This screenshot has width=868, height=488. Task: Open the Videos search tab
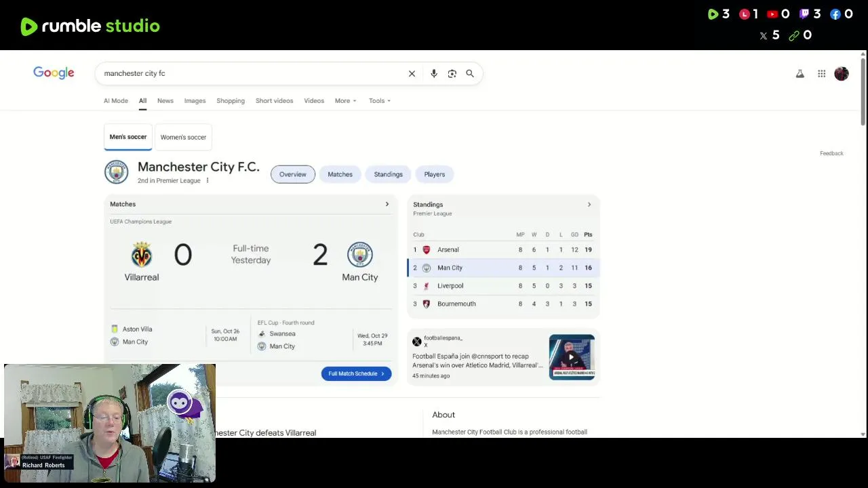click(314, 100)
